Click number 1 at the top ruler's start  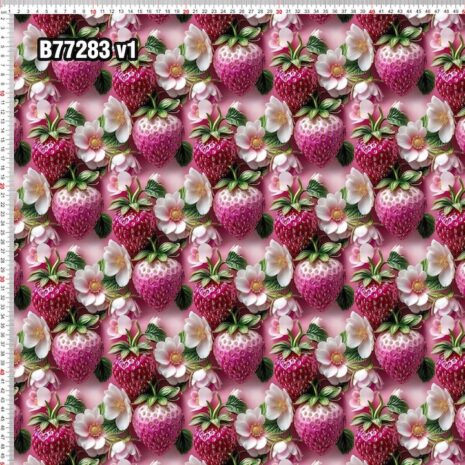[9, 12]
